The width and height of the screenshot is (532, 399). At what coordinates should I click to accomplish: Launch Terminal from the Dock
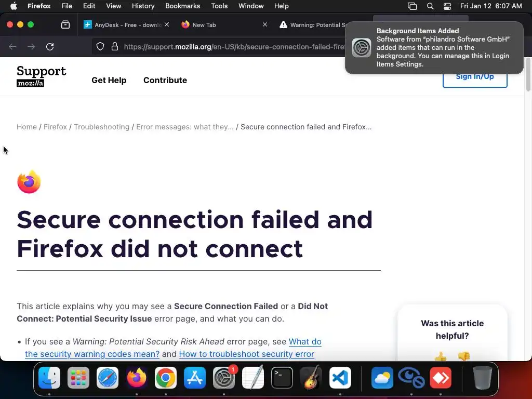click(x=282, y=378)
